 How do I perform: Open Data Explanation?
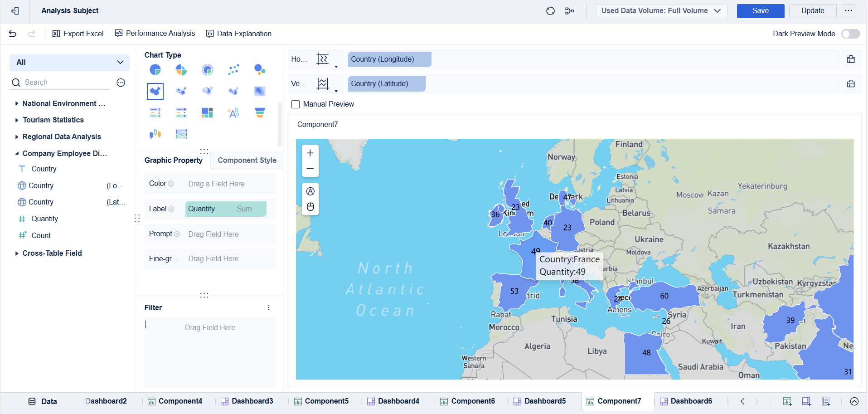[x=239, y=34]
